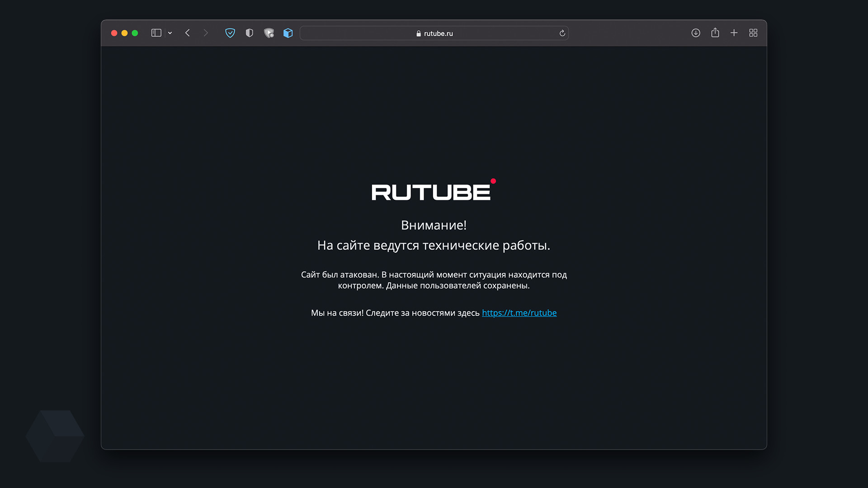
Task: Open the blue cube extension icon
Action: 288,33
